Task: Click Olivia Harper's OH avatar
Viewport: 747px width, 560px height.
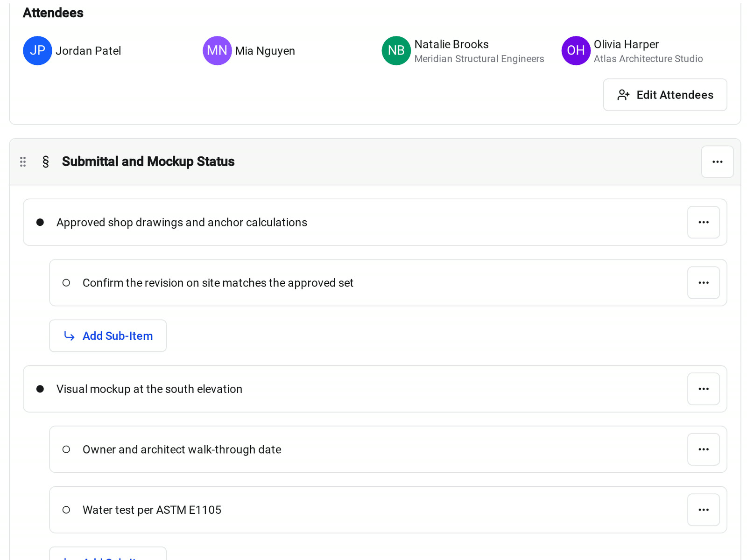Action: coord(576,50)
